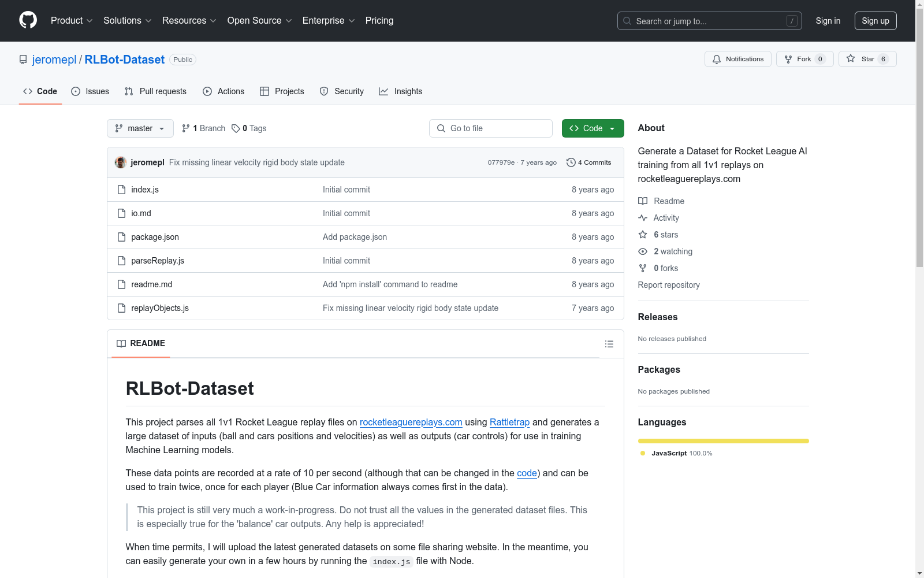924x578 pixels.
Task: Click the yellow JavaScript language bar
Action: pyautogui.click(x=724, y=441)
